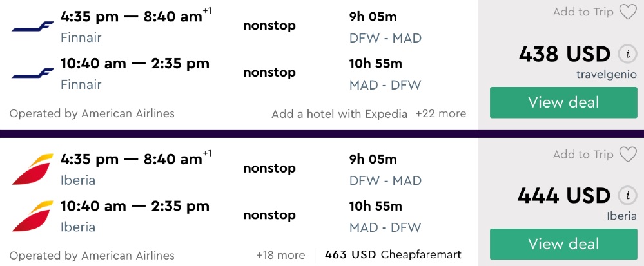The height and width of the screenshot is (266, 644).
Task: View deal for 444 USD on Iberia
Action: pos(563,244)
